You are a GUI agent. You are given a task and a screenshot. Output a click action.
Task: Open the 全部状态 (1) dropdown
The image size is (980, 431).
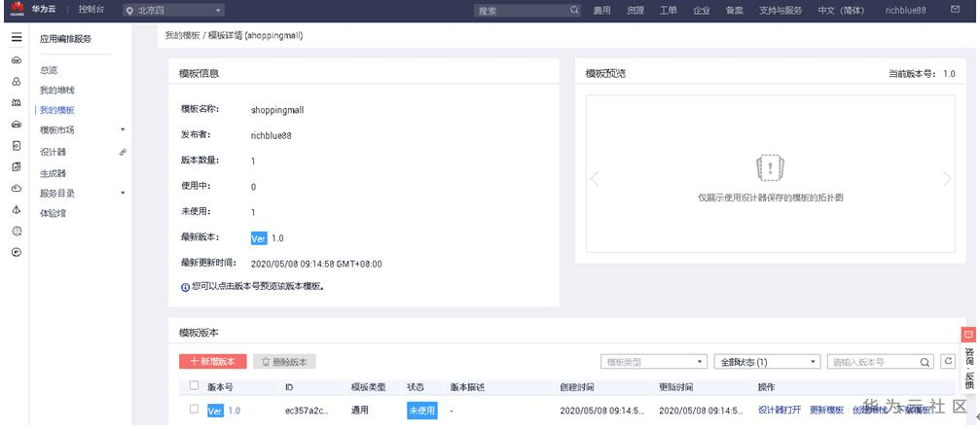point(767,362)
